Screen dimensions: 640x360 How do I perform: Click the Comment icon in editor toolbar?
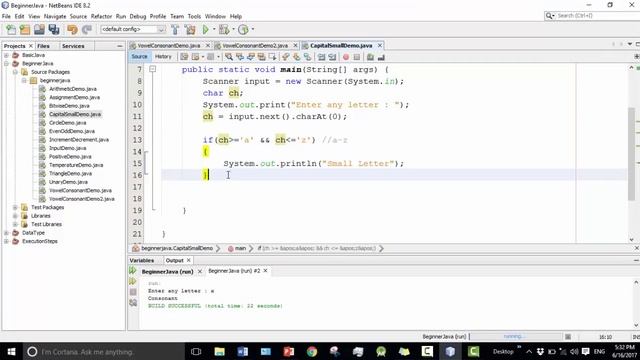click(x=370, y=57)
